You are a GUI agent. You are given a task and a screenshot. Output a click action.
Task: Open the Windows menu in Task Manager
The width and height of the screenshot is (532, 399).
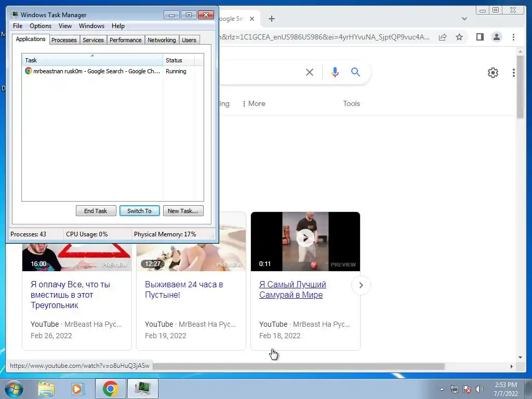[91, 26]
